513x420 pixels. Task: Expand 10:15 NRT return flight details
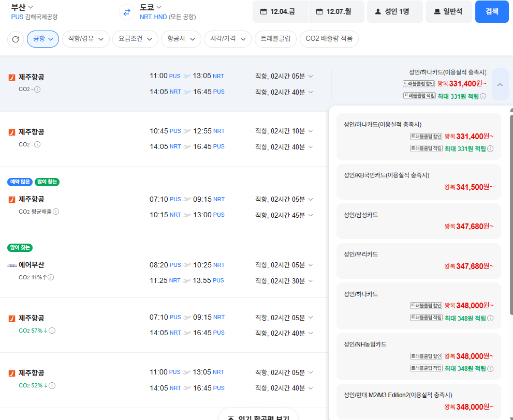(311, 215)
